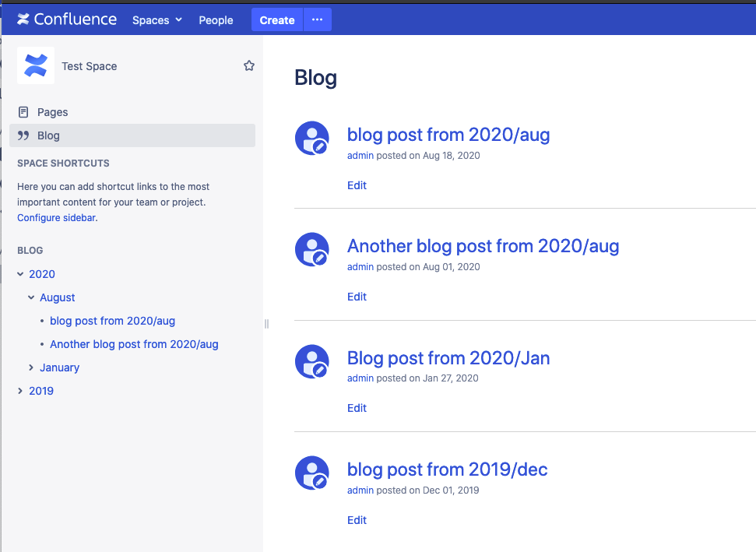Click the Create button
This screenshot has width=756, height=552.
coord(276,19)
